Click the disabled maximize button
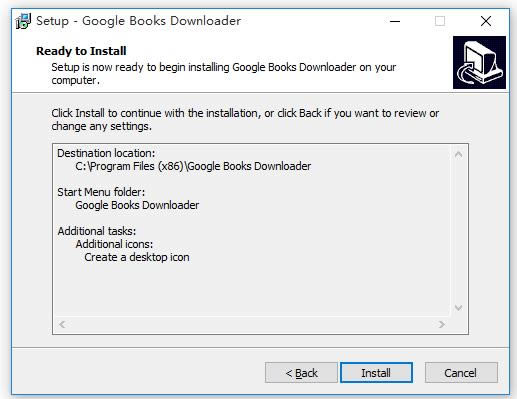The height and width of the screenshot is (399, 517). [x=440, y=21]
